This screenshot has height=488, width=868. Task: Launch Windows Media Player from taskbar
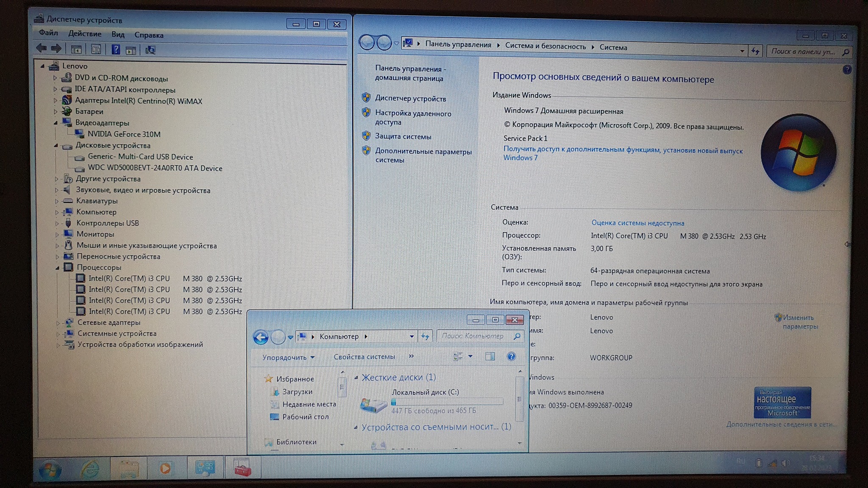pos(165,468)
